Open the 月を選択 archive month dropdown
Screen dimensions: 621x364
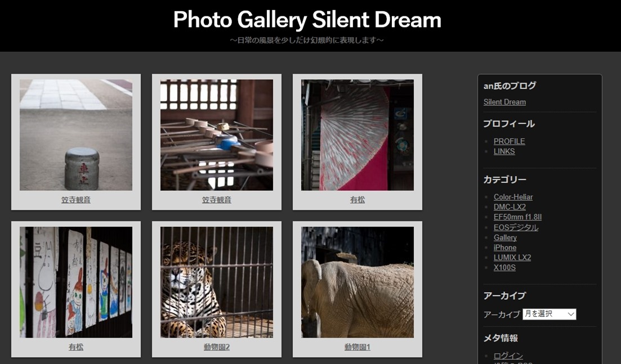pyautogui.click(x=549, y=314)
